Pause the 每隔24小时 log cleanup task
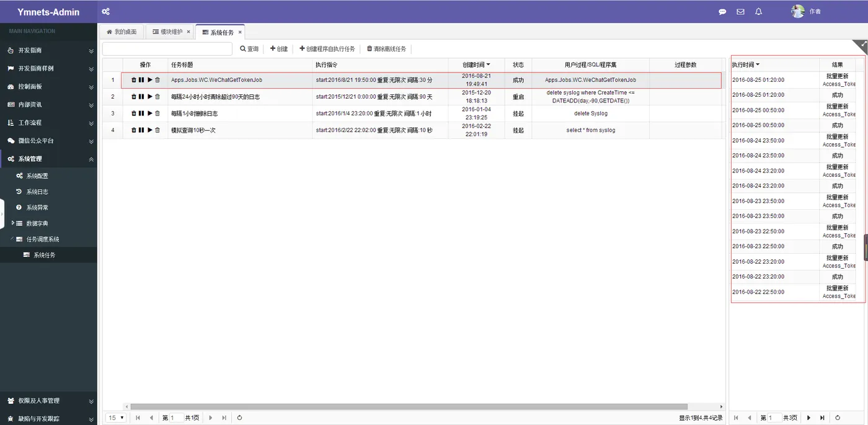 [x=141, y=96]
